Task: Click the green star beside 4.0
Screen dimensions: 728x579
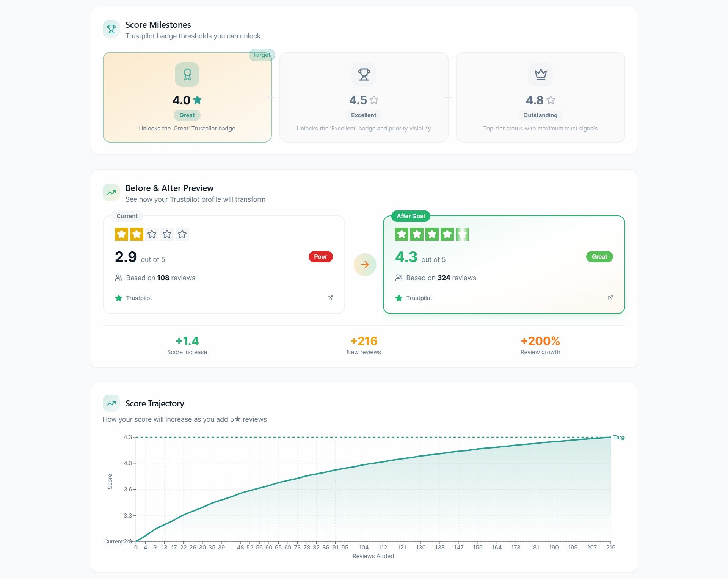Action: click(198, 100)
